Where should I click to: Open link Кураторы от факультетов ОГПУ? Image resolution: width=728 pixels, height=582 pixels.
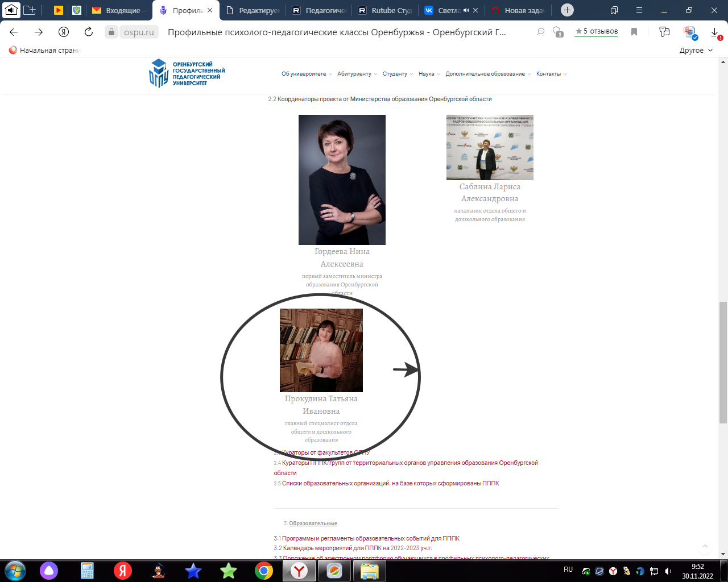click(x=326, y=452)
